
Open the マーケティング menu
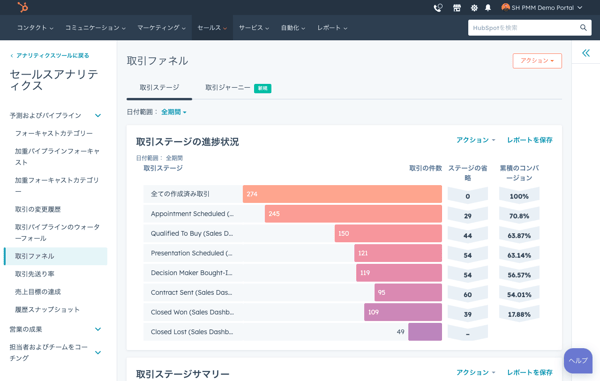coord(161,28)
